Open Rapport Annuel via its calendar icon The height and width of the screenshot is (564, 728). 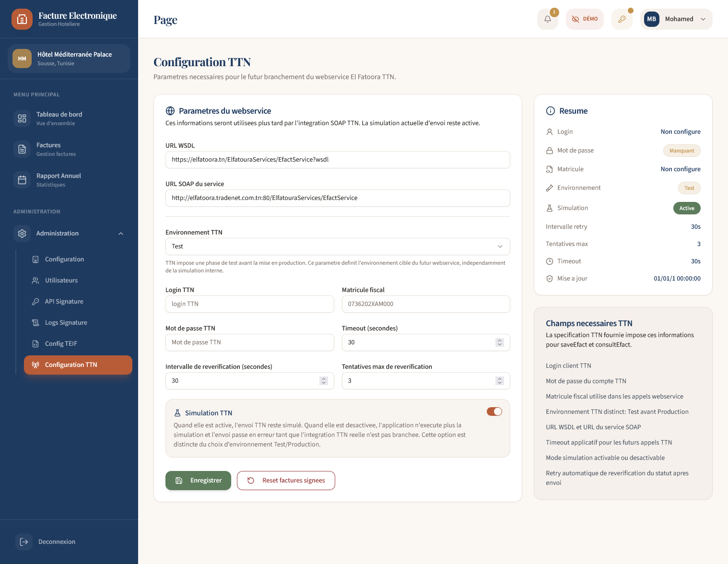22,179
